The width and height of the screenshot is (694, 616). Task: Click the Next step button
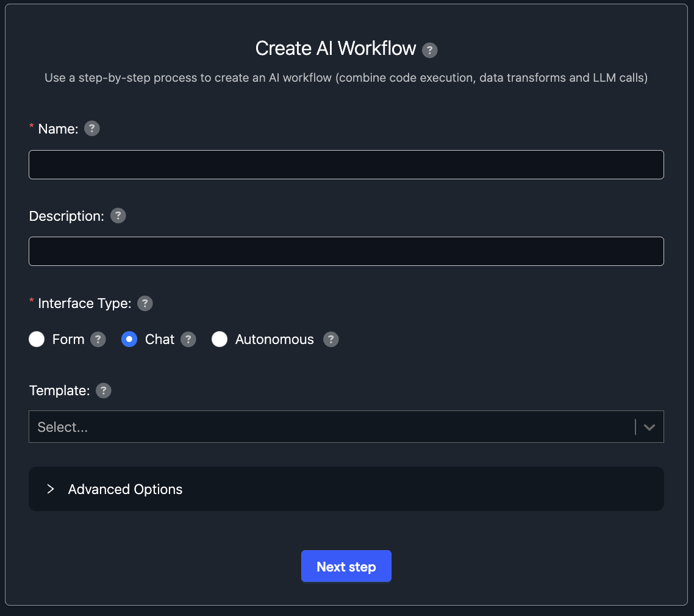click(346, 567)
